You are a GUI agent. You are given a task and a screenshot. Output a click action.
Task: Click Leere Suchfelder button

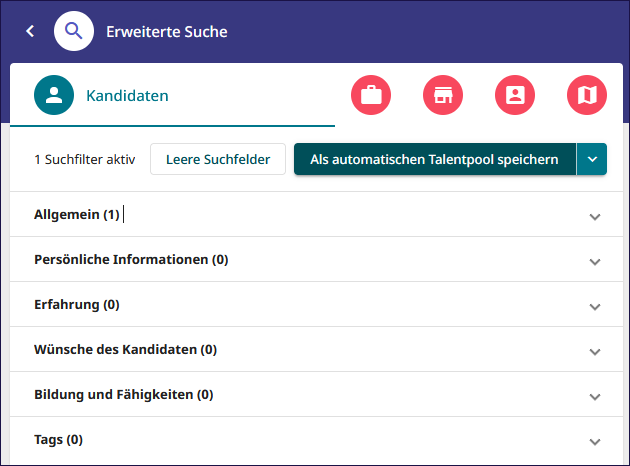218,159
